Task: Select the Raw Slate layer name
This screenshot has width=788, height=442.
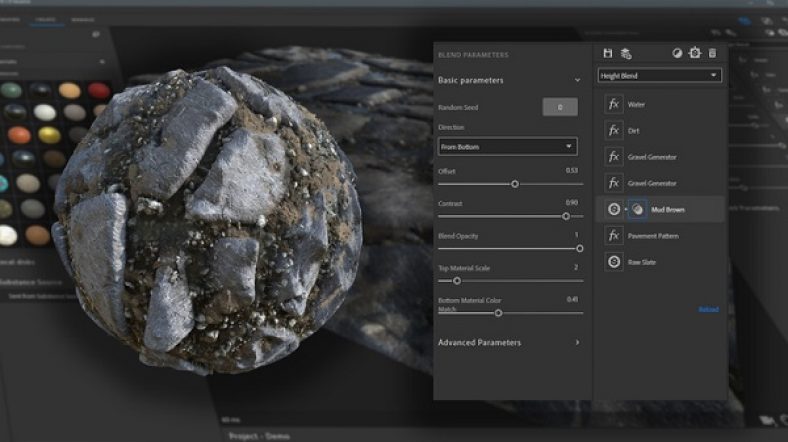Action: pyautogui.click(x=641, y=262)
